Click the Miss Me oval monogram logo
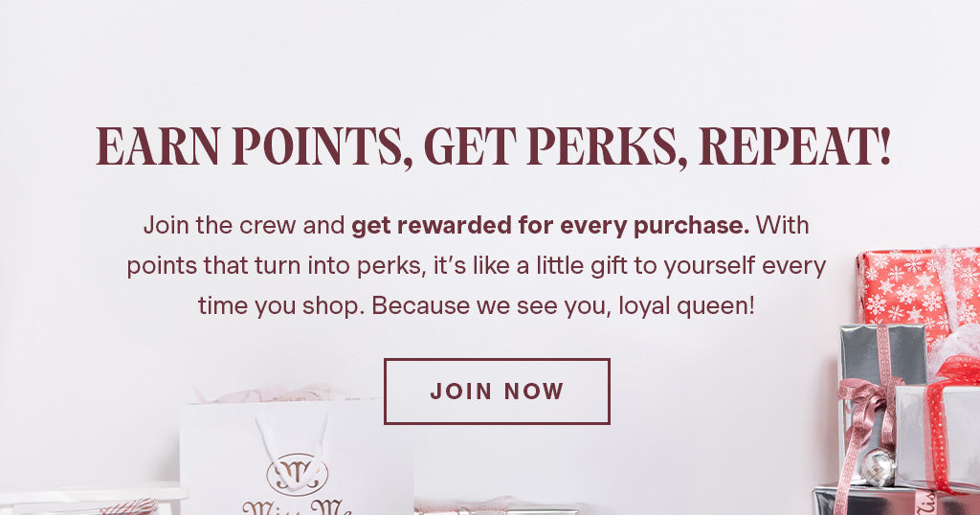980x515 pixels. point(298,475)
